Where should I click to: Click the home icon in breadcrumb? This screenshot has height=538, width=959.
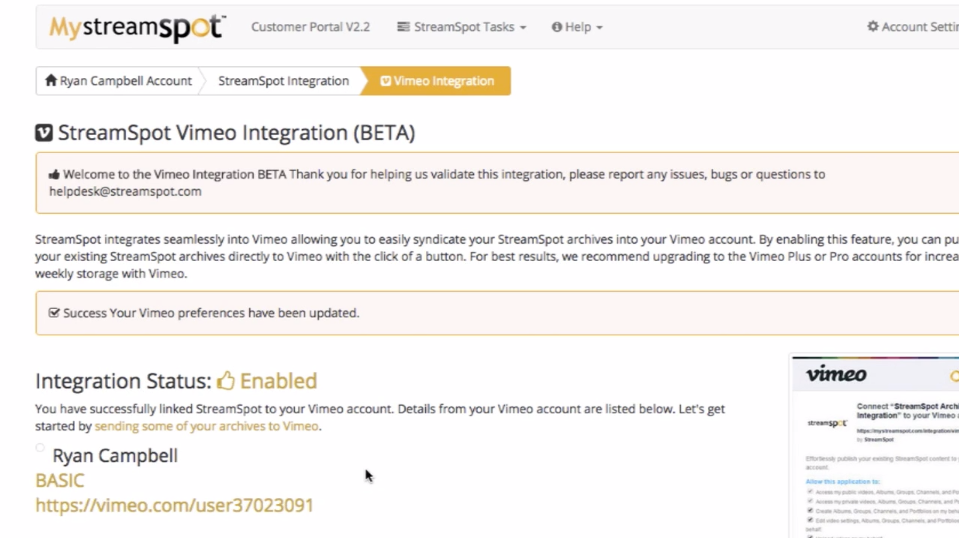tap(51, 80)
